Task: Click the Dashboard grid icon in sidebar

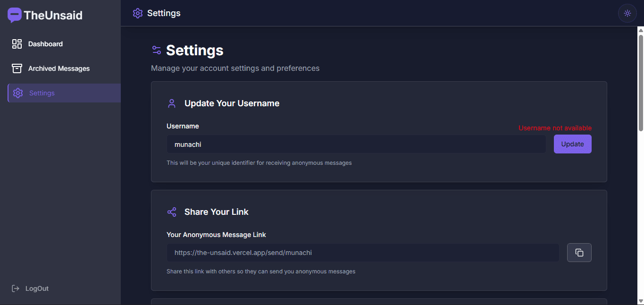Action: click(17, 44)
